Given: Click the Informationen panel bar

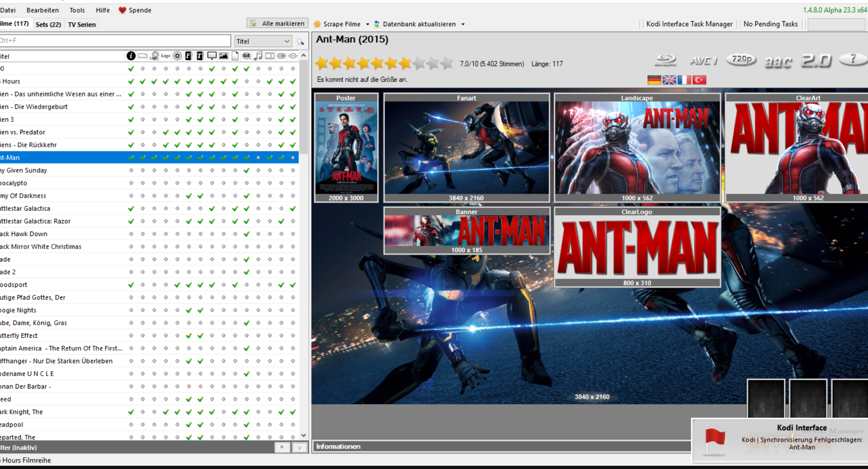Looking at the screenshot, I should [501, 446].
